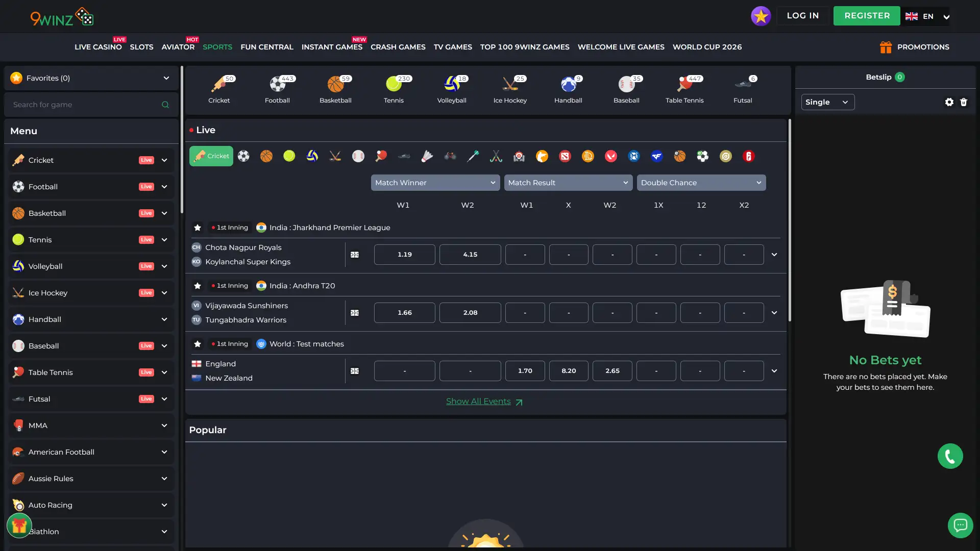Filter live events by table tennis paddle icon
The height and width of the screenshot is (551, 980).
tap(381, 156)
